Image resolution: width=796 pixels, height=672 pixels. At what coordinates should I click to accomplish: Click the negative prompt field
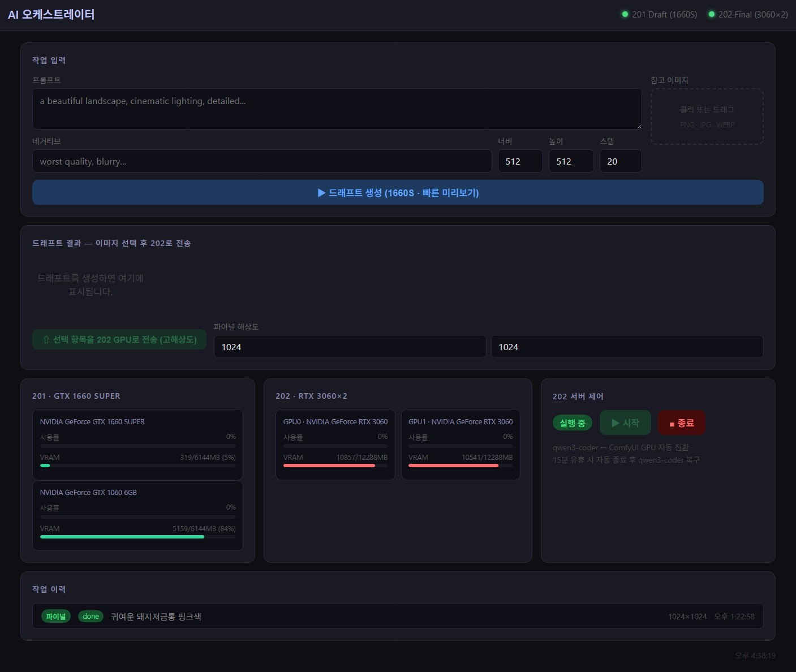tap(261, 161)
